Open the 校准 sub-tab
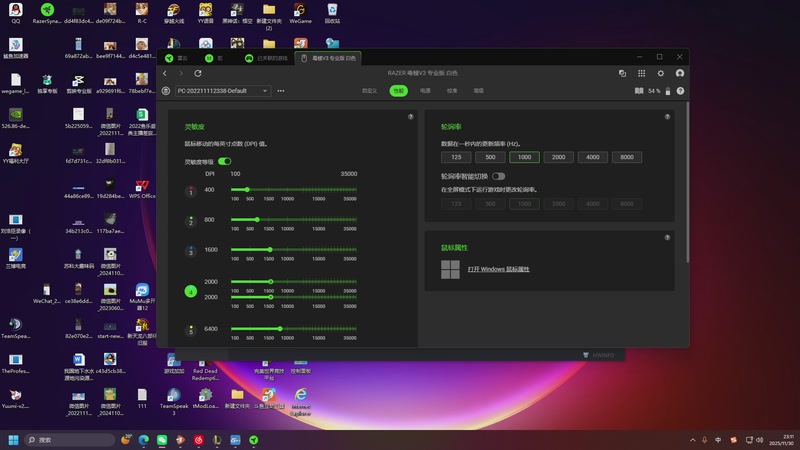Screen dimensions: 800x450 (x=452, y=91)
